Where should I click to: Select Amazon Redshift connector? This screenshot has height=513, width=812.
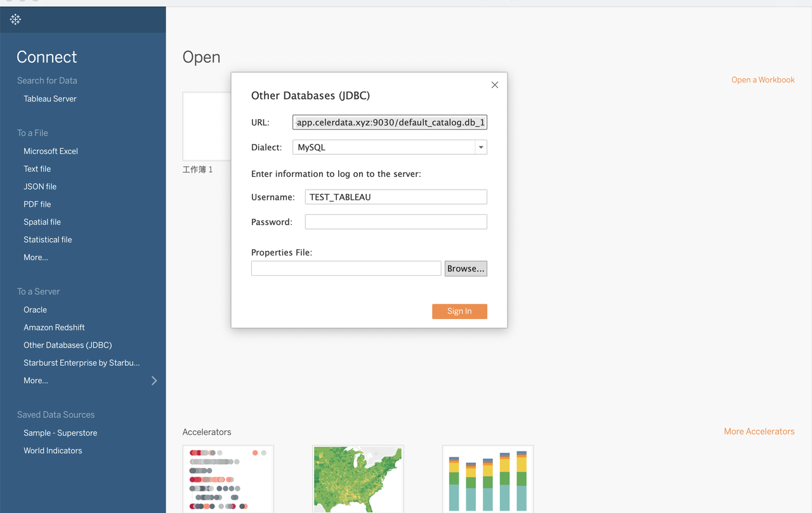(54, 327)
